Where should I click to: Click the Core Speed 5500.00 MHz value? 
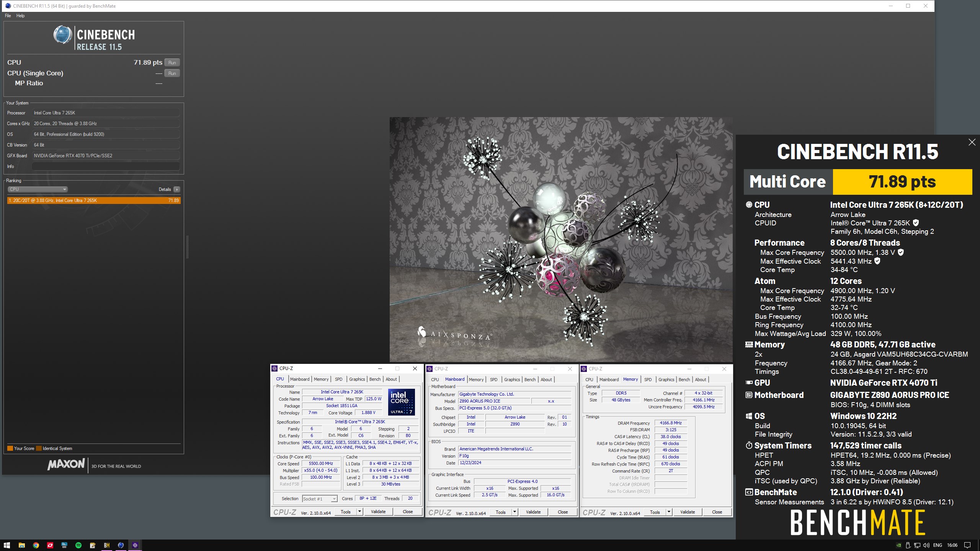click(321, 463)
